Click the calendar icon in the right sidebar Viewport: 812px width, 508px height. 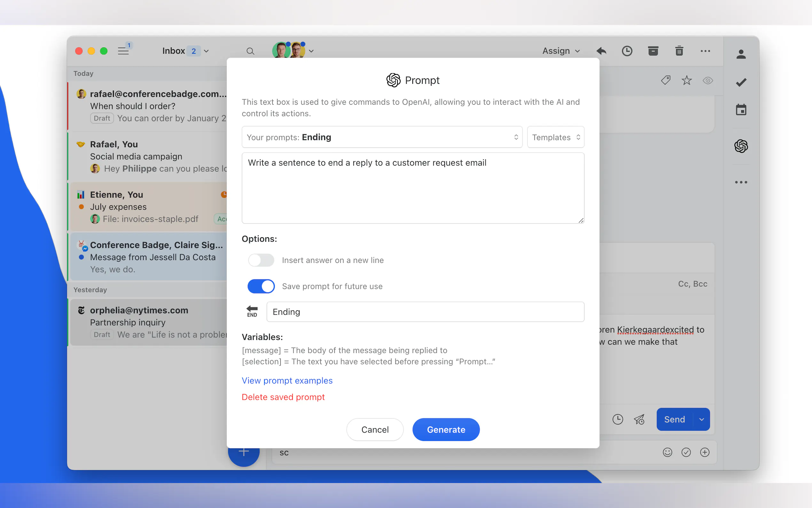click(741, 110)
